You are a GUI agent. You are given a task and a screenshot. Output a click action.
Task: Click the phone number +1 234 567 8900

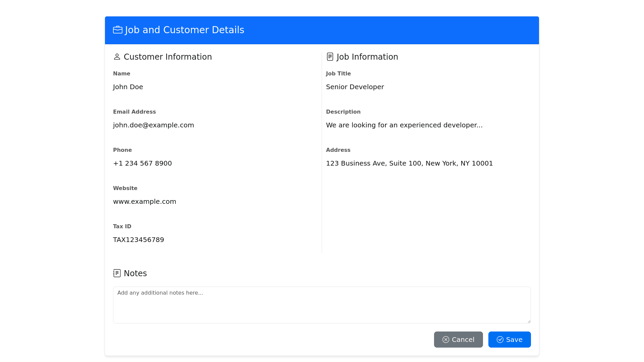point(142,164)
